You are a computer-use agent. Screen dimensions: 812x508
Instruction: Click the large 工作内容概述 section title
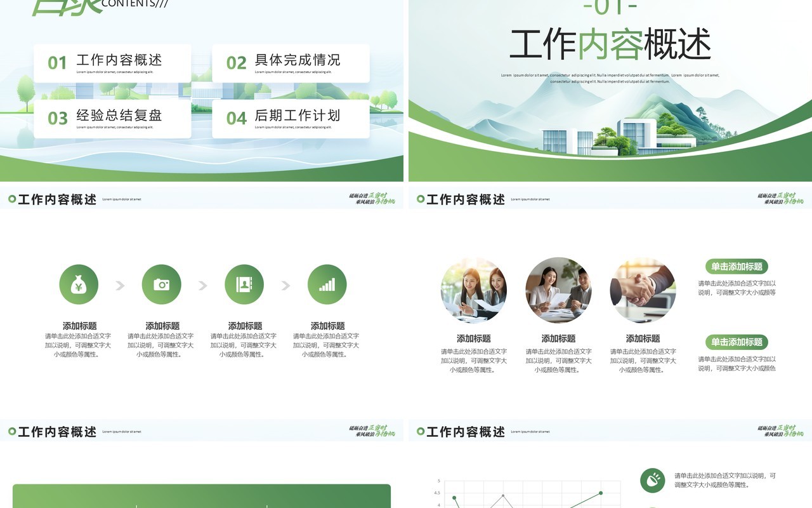coord(610,44)
